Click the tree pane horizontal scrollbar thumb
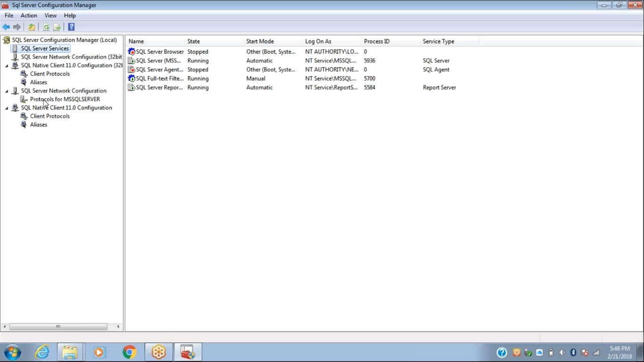Image resolution: width=644 pixels, height=362 pixels. [x=58, y=327]
